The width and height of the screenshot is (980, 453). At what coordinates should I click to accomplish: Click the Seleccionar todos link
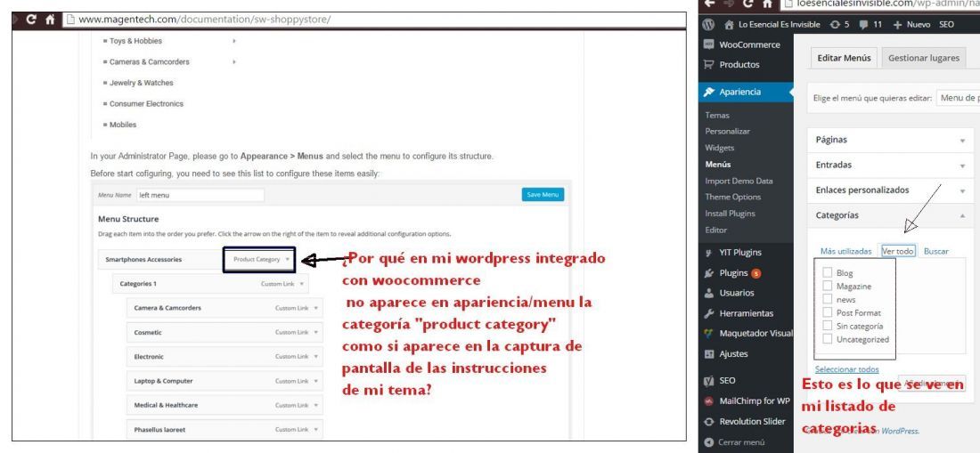[x=847, y=369]
